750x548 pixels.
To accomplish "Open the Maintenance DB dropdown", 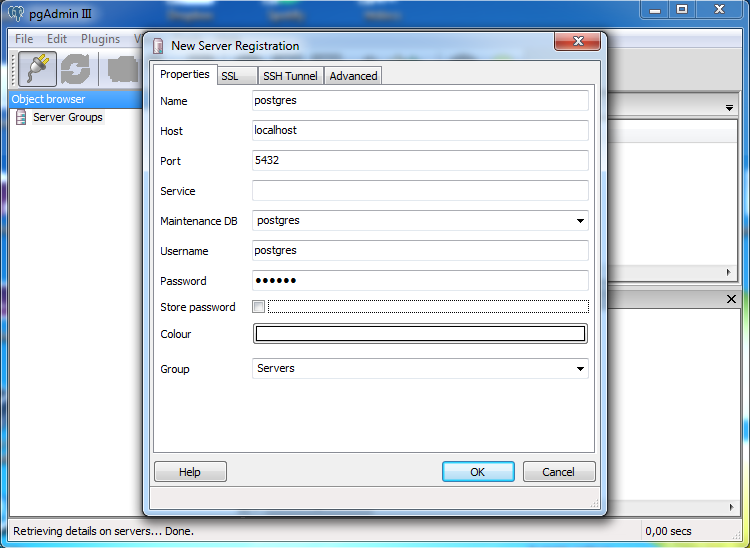I will [x=580, y=220].
